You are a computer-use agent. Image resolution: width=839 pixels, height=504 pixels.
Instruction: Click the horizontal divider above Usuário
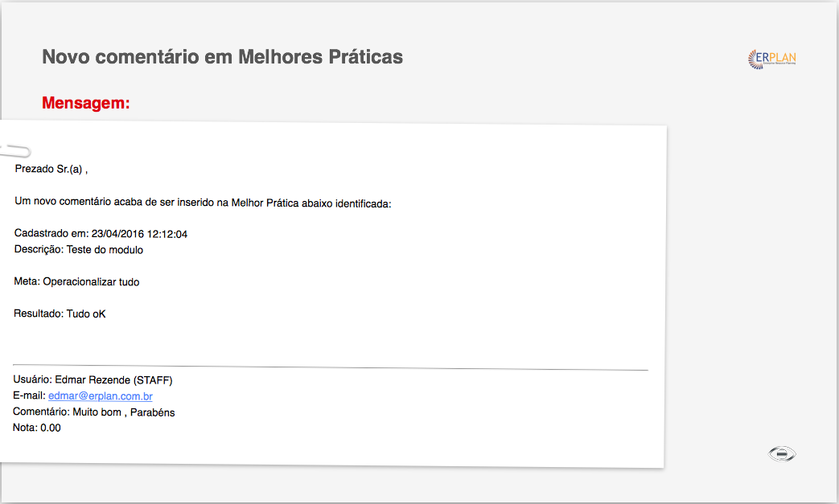tap(330, 367)
